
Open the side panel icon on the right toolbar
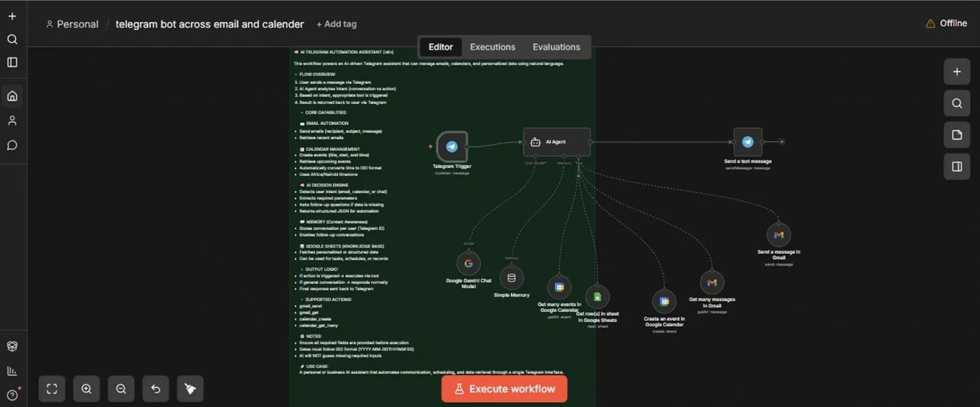coord(957,166)
